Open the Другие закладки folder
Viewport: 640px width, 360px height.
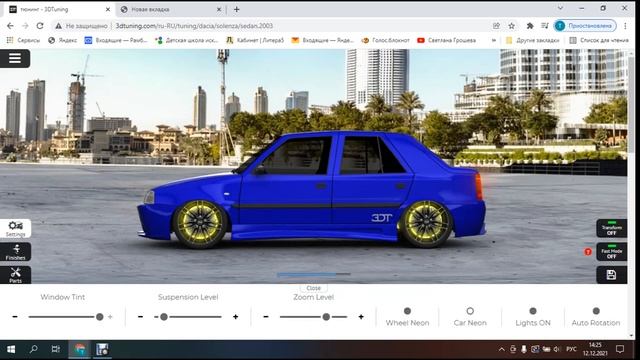533,40
